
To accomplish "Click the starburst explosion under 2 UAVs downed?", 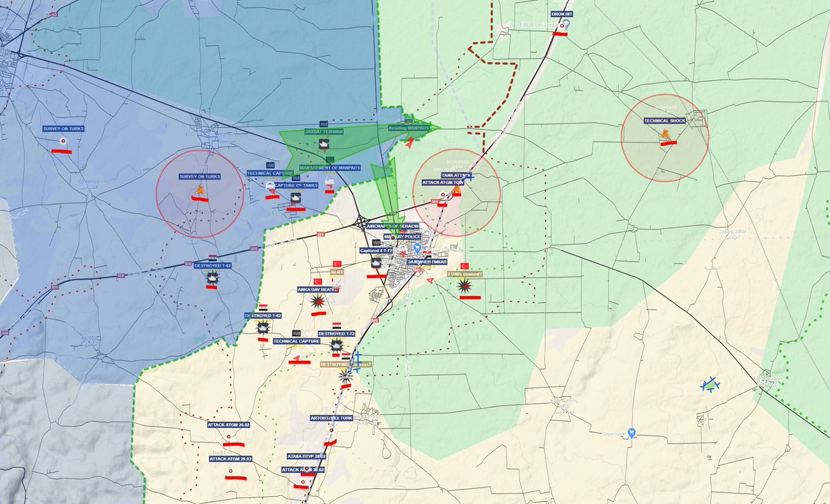I will 465,286.
